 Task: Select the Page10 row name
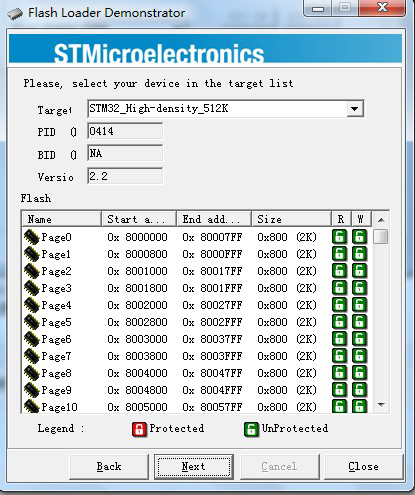click(59, 407)
